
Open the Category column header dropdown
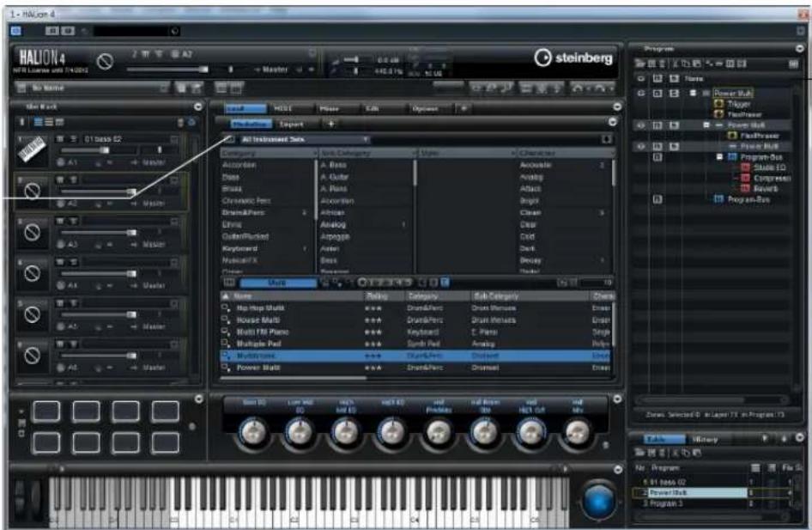(314, 154)
